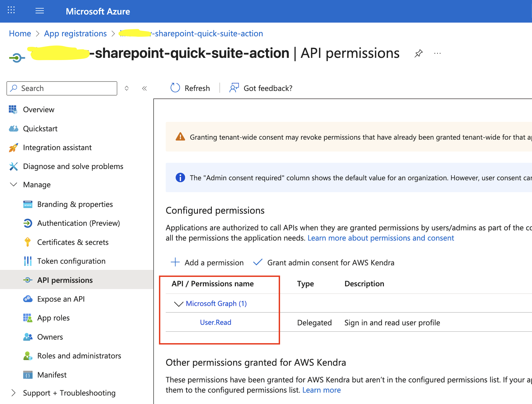
Task: Open Authentication (Preview) settings
Action: point(78,223)
